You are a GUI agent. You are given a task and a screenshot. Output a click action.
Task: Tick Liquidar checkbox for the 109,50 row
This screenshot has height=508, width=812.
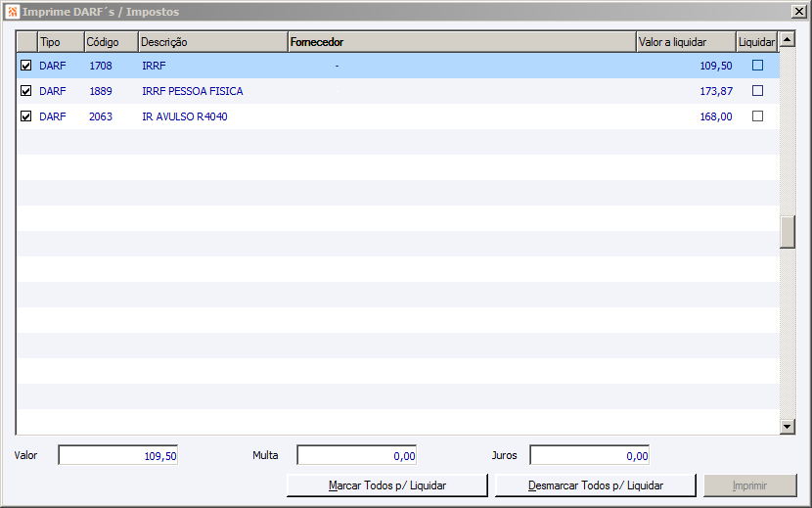point(757,66)
